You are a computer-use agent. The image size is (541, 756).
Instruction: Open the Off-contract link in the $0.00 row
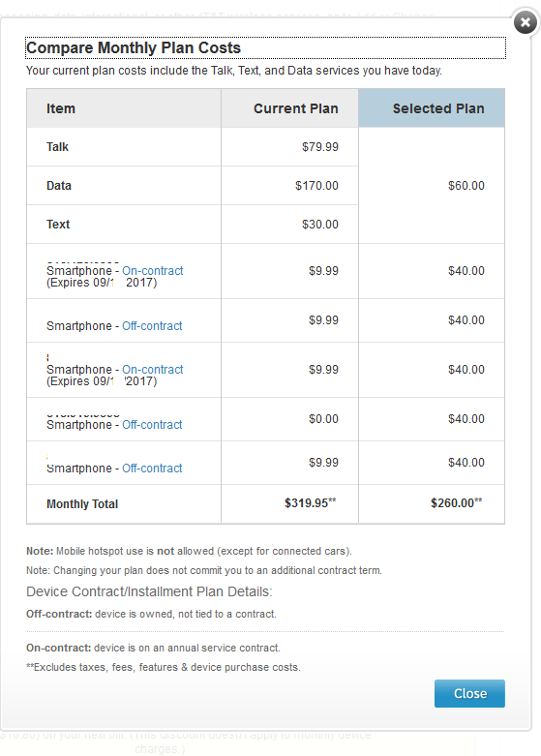click(152, 425)
